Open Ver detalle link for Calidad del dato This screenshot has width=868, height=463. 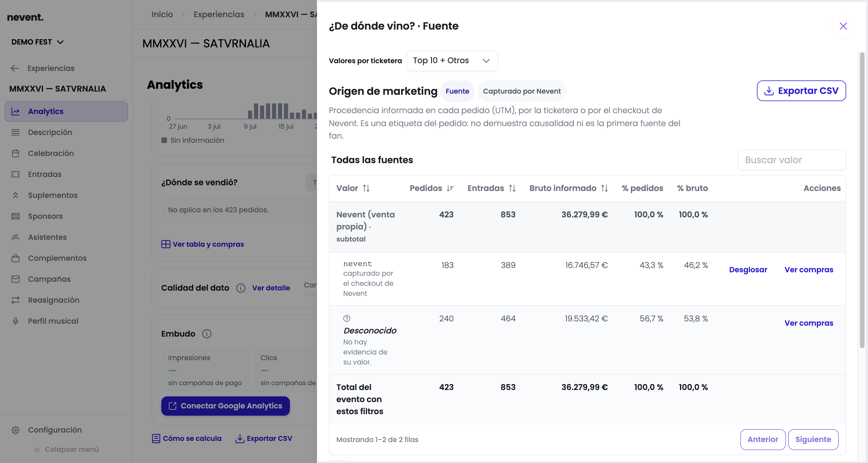click(271, 288)
